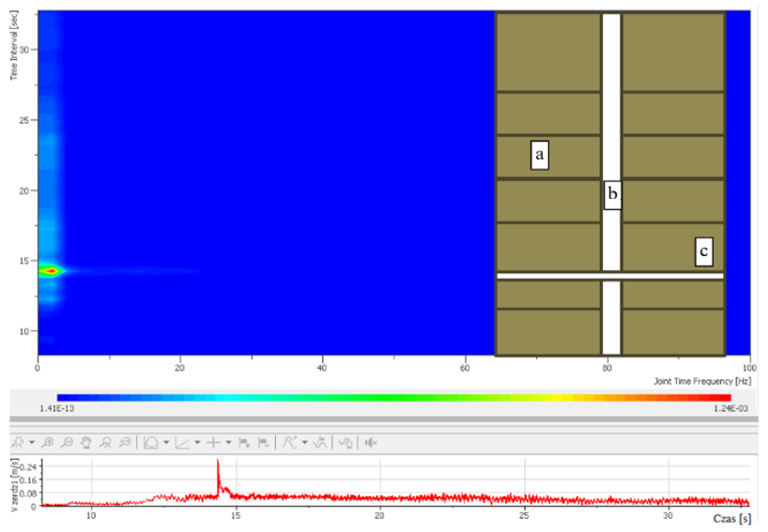
Task: Click the rainbow color scale bar
Action: tap(393, 398)
